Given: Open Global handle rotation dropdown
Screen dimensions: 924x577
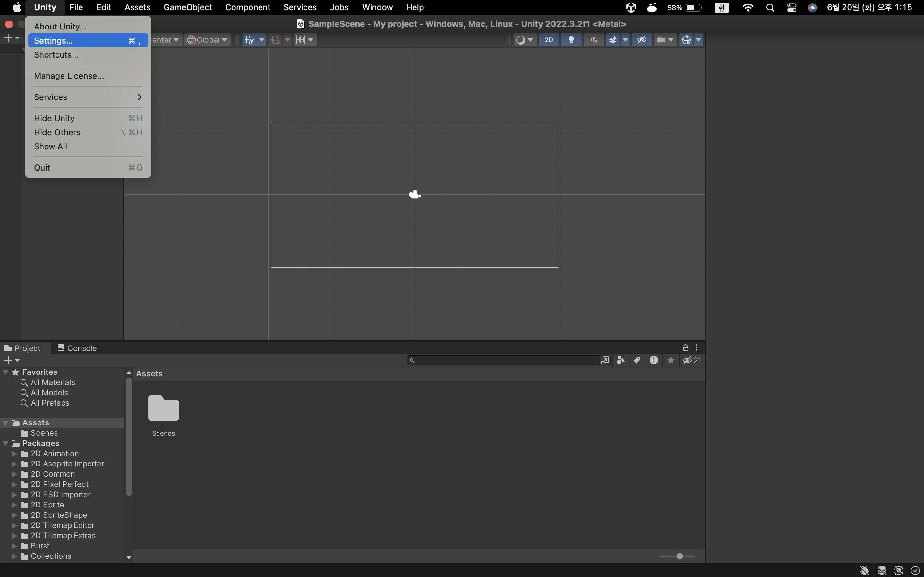Looking at the screenshot, I should coord(208,40).
